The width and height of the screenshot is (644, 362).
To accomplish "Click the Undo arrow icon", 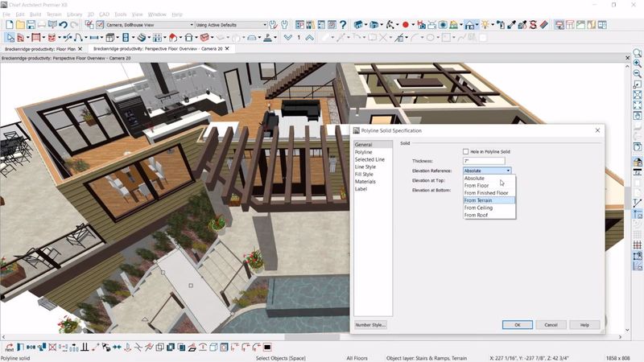I will (63, 25).
